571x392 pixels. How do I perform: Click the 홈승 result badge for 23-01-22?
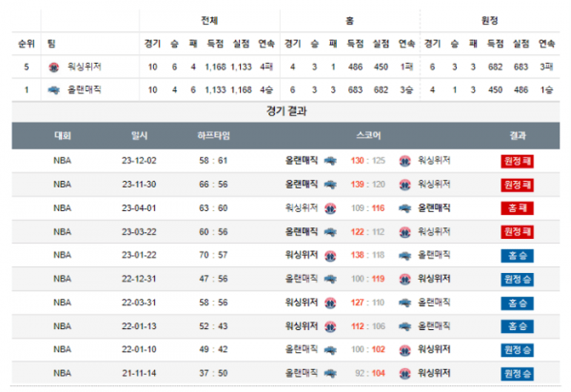coord(517,256)
